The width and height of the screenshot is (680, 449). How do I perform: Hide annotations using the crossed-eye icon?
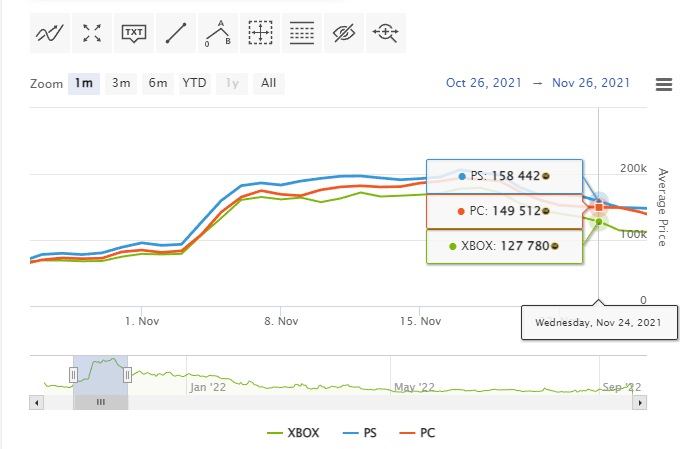(x=344, y=33)
